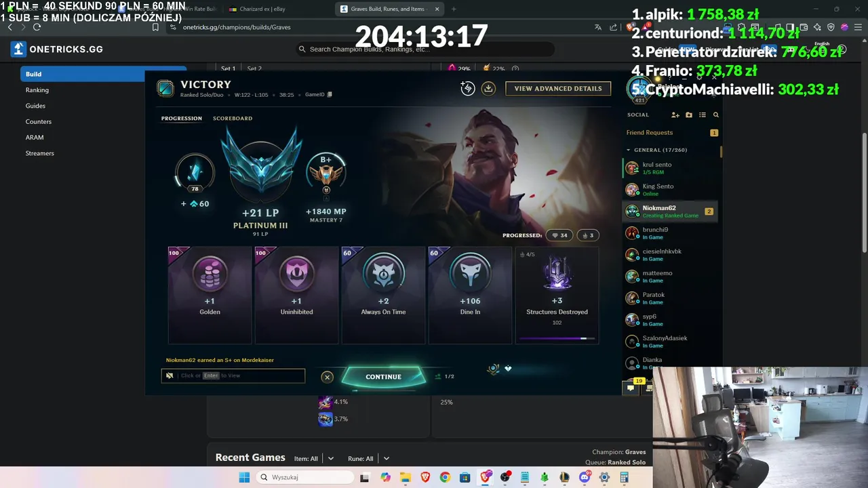The image size is (868, 488).
Task: Click the blue essence level 78 icon
Action: tap(195, 171)
